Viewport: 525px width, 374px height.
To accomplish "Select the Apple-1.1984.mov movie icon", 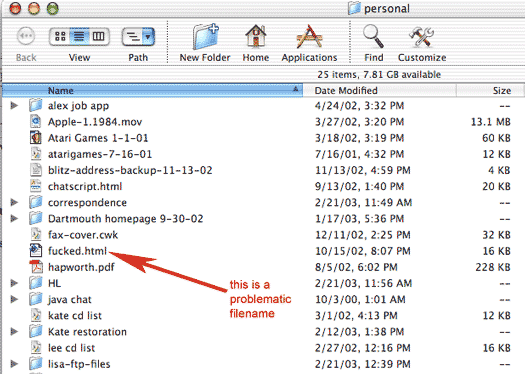I will [x=35, y=122].
